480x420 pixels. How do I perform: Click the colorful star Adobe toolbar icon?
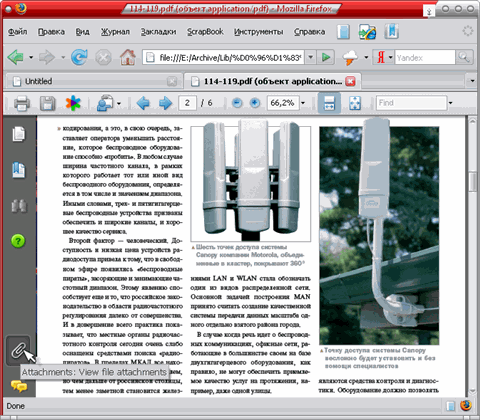tap(73, 103)
